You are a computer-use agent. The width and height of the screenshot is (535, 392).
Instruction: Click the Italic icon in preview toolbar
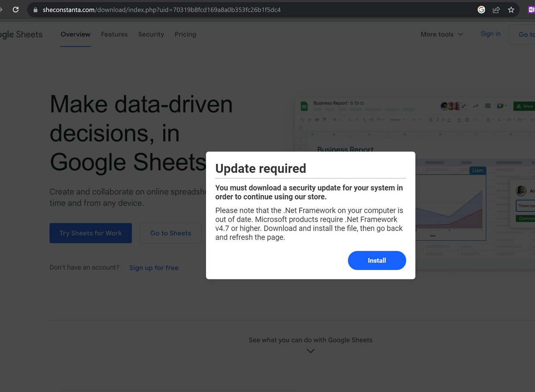437,120
